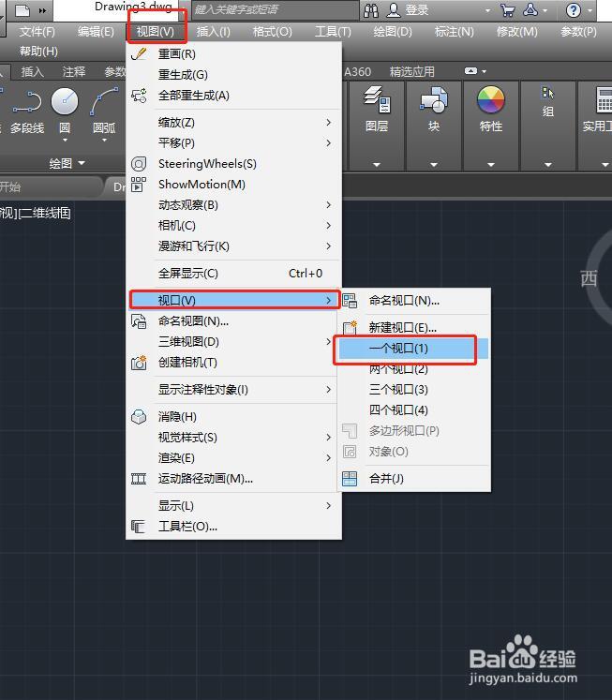Select the Polyline (多段线) tool
The width and height of the screenshot is (612, 700).
click(27, 110)
